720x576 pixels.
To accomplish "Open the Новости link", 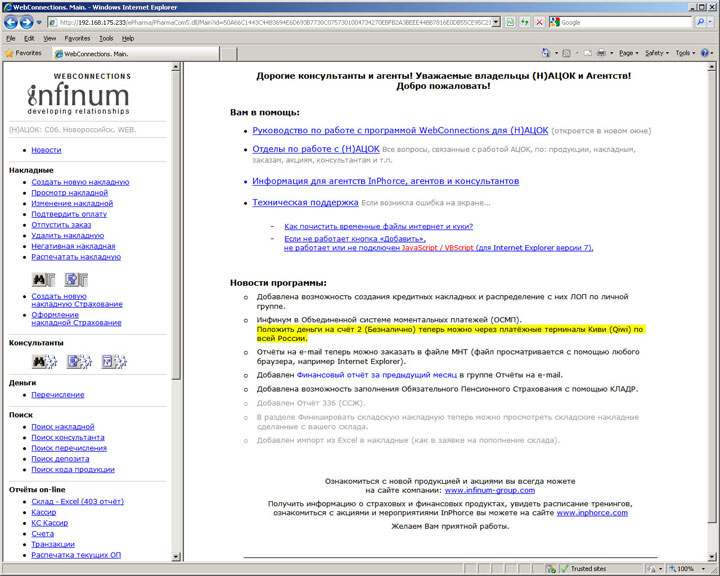I will coord(46,150).
